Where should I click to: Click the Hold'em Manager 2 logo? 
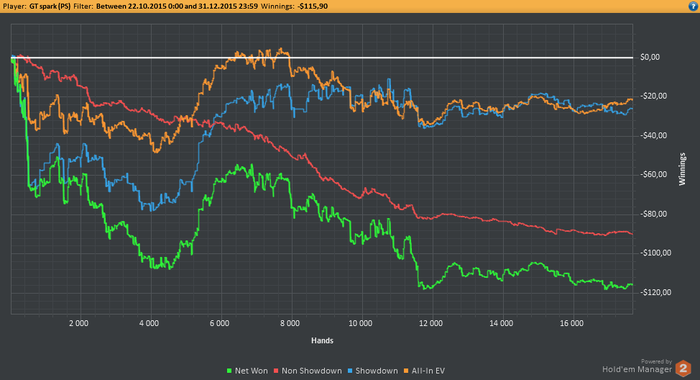pyautogui.click(x=646, y=369)
